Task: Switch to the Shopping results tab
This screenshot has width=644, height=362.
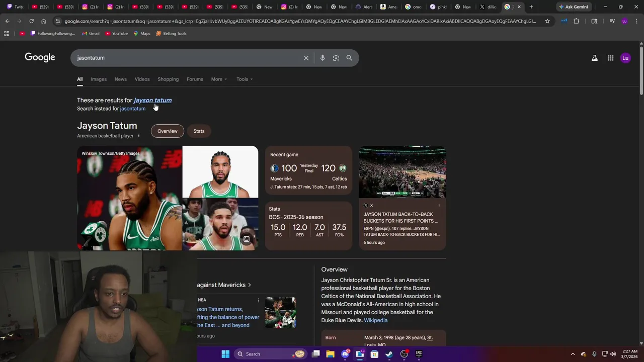Action: coord(168,79)
